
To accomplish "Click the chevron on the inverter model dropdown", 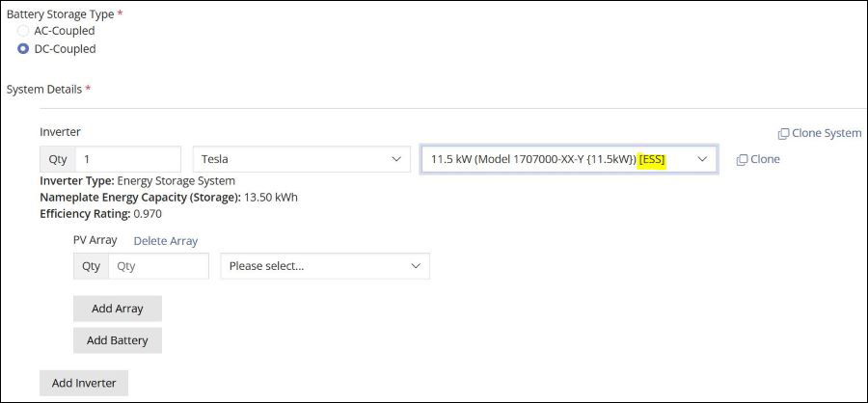I will (x=702, y=159).
